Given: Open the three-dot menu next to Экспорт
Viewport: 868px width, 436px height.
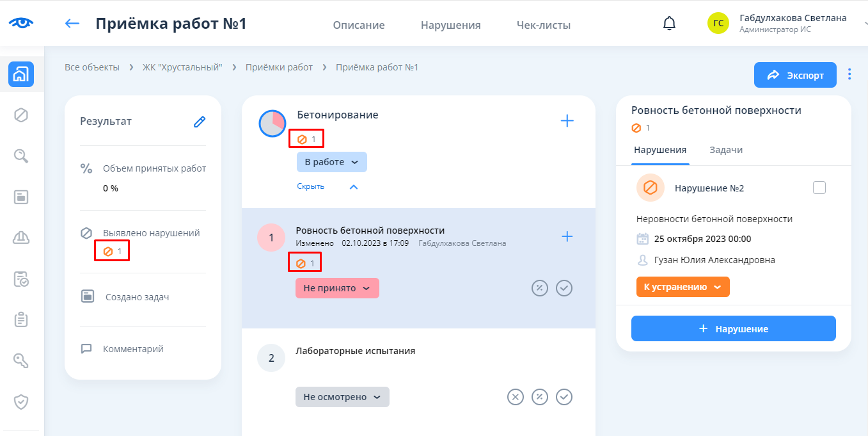Looking at the screenshot, I should pyautogui.click(x=849, y=74).
